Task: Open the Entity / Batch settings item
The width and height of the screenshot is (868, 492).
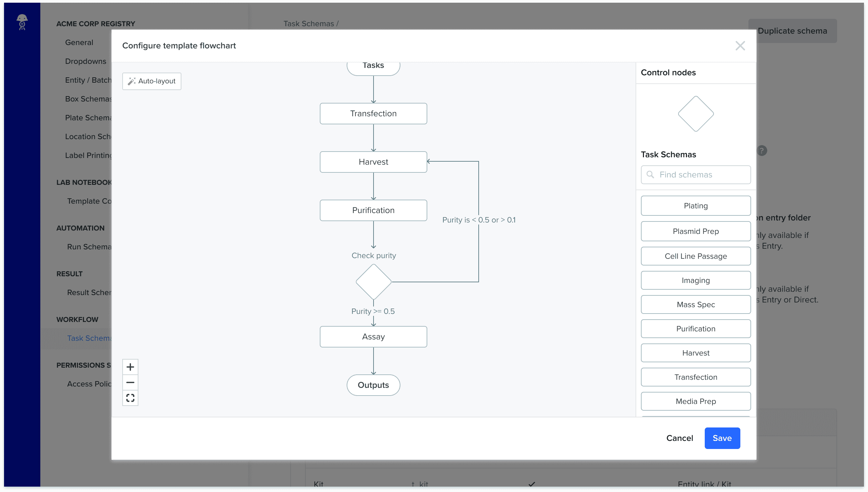Action: (88, 80)
